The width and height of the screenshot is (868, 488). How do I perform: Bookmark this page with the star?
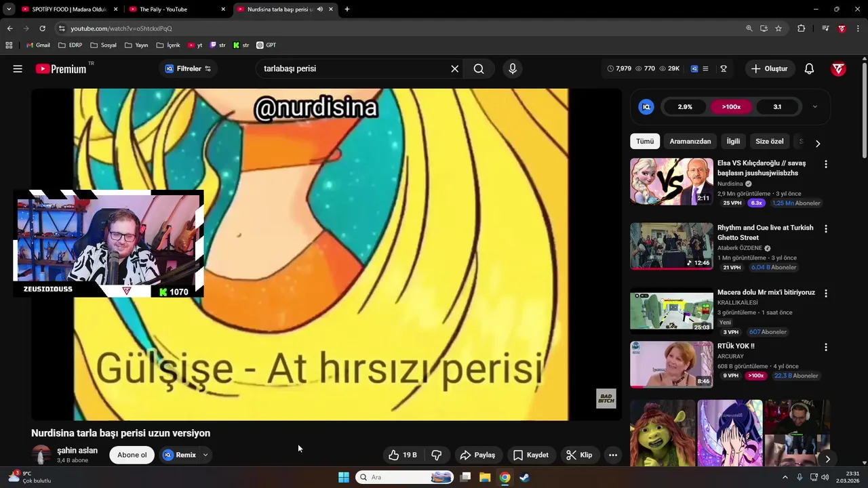tap(778, 28)
